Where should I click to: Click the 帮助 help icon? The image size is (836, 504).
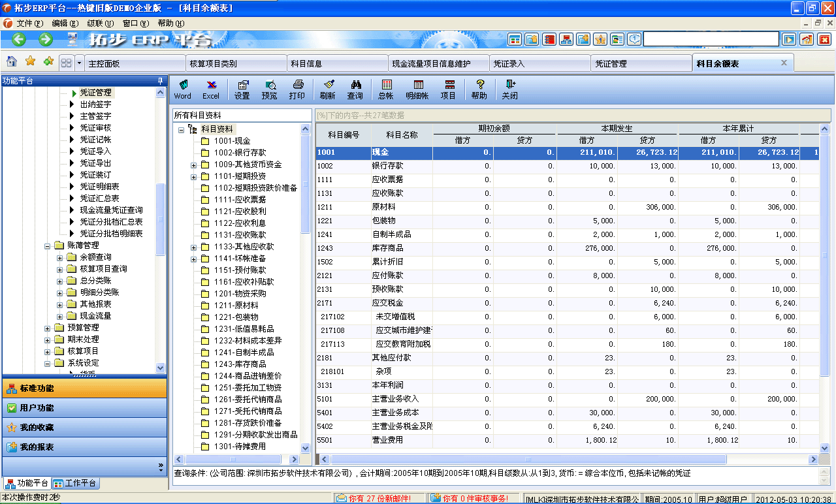[479, 88]
